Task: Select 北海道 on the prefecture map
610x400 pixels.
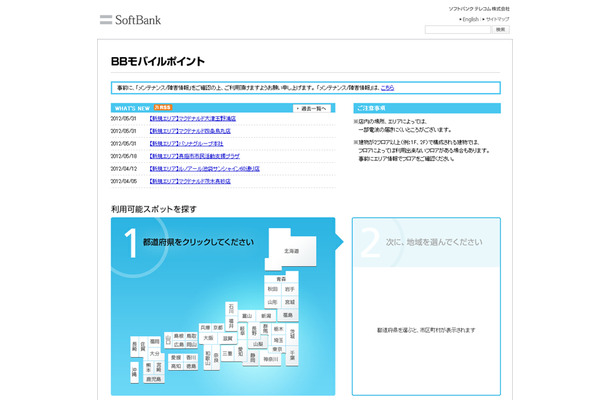Action: click(x=292, y=251)
